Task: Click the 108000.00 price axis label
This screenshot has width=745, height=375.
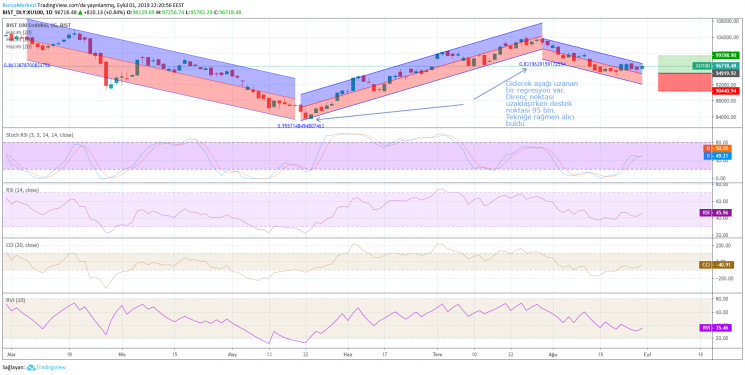Action: tap(728, 21)
